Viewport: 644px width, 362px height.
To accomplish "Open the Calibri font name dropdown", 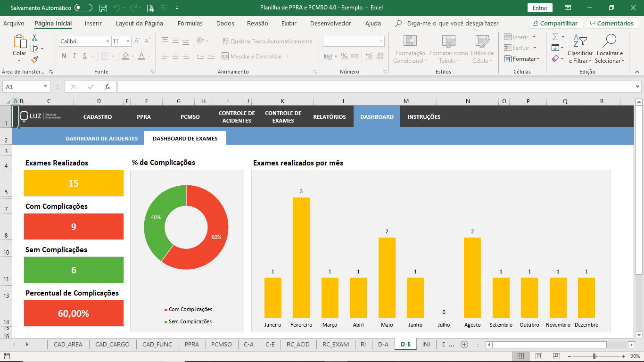I will coord(107,41).
